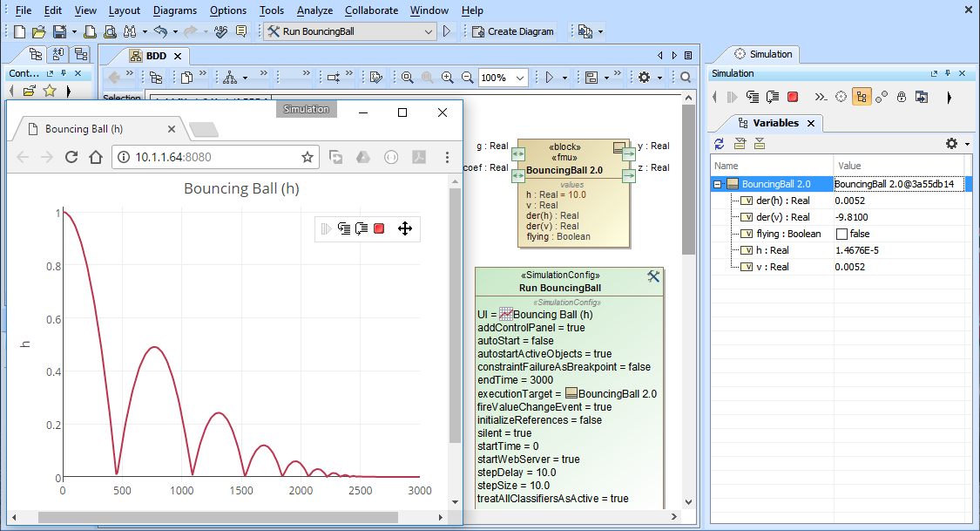The width and height of the screenshot is (980, 531).
Task: Open the Undo history dropdown arrow
Action: pyautogui.click(x=175, y=31)
